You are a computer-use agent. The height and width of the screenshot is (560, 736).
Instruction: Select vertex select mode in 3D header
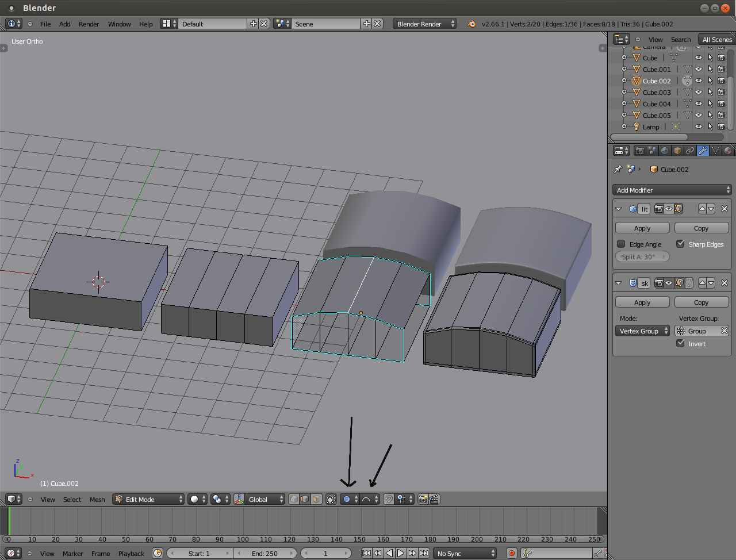[x=294, y=499]
